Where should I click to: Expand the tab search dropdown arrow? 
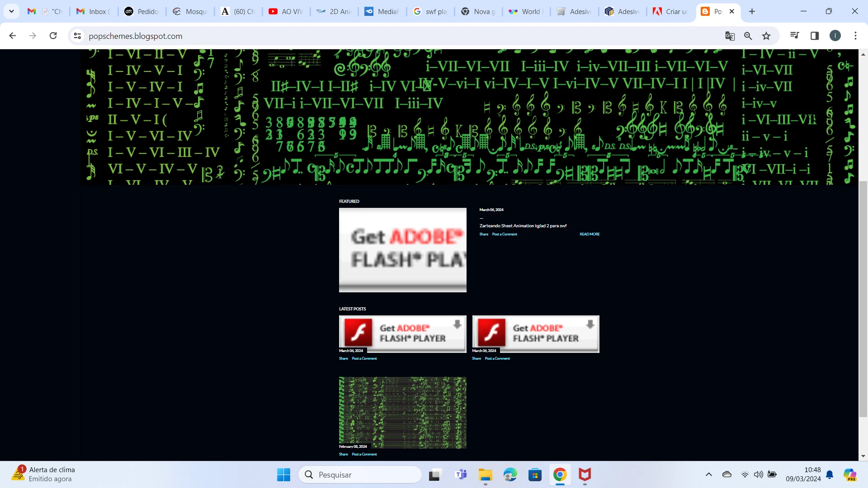tap(11, 11)
